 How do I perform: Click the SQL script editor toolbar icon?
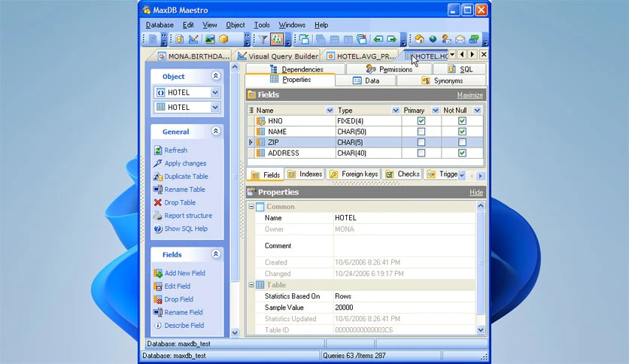pyautogui.click(x=179, y=39)
